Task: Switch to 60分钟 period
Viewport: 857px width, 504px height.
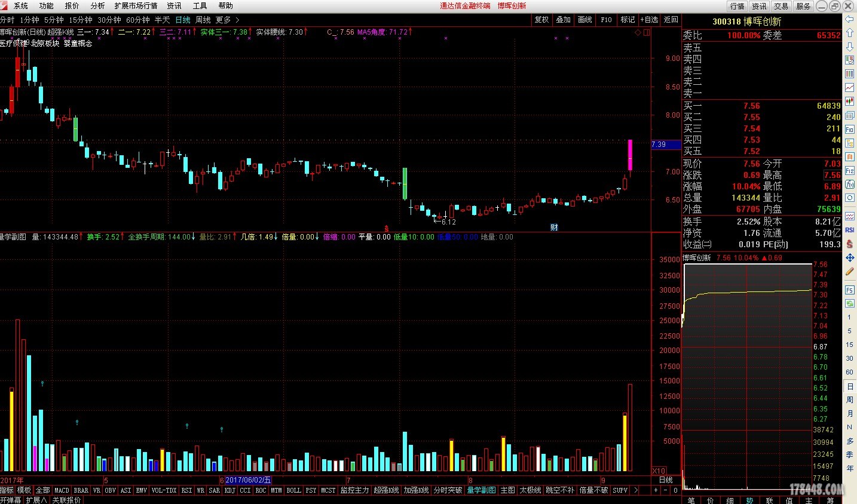Action: [x=137, y=20]
